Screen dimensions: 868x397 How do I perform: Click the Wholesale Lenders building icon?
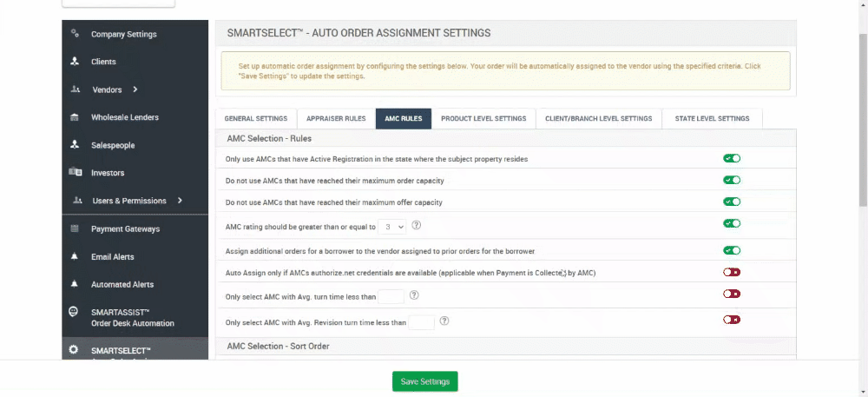(x=74, y=116)
